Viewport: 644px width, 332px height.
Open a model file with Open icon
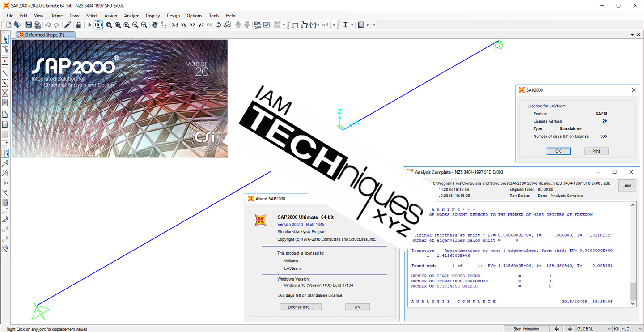(17, 25)
